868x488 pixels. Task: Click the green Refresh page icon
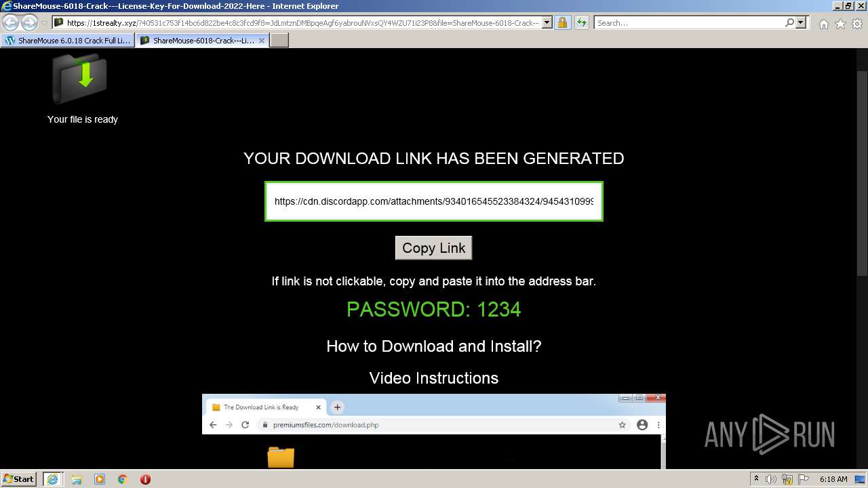[581, 22]
